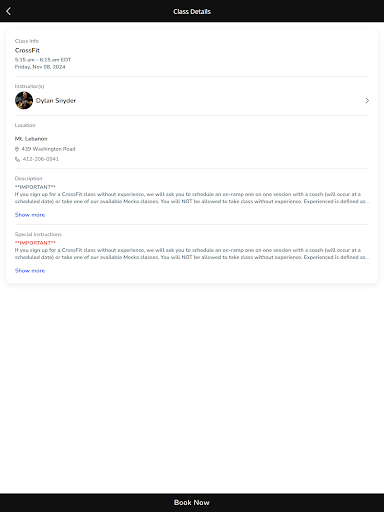This screenshot has width=384, height=512.
Task: Show more of the Description text
Action: click(30, 215)
